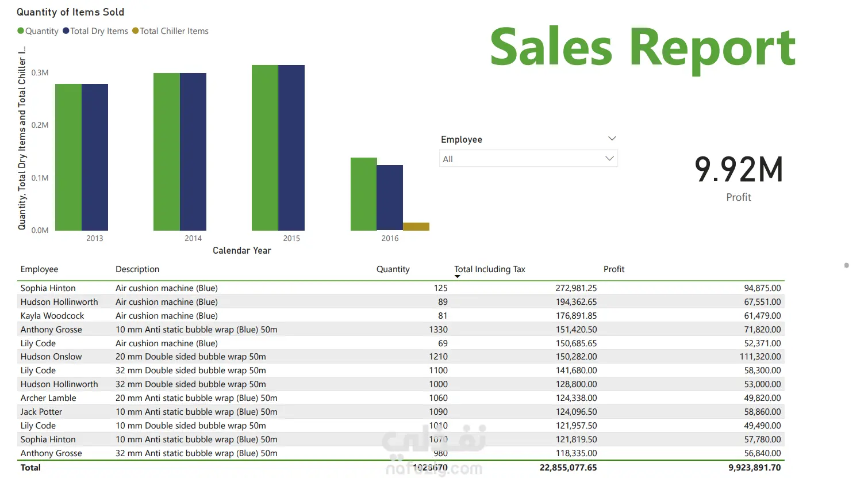
Task: Toggle Total Chiller Items via its legend label
Action: click(174, 31)
